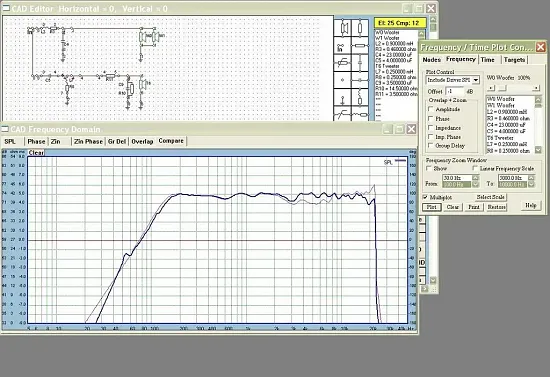Open the Gr Del tab
The height and width of the screenshot is (377, 550).
[116, 141]
